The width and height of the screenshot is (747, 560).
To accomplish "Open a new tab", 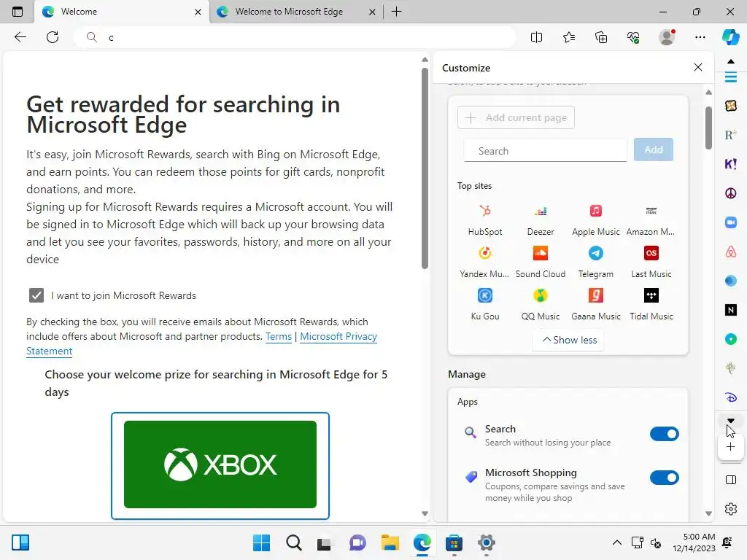I will point(396,12).
